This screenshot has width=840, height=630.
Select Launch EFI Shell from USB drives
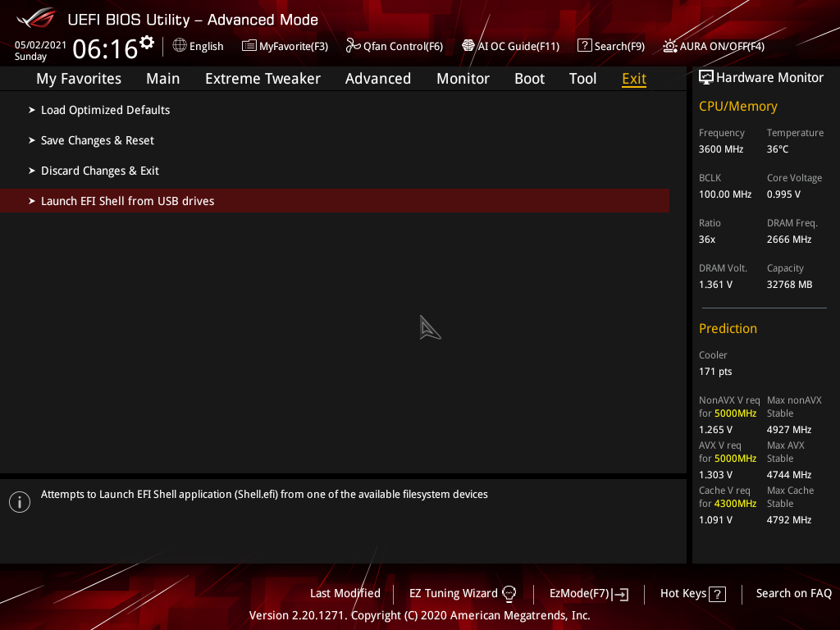coord(335,201)
